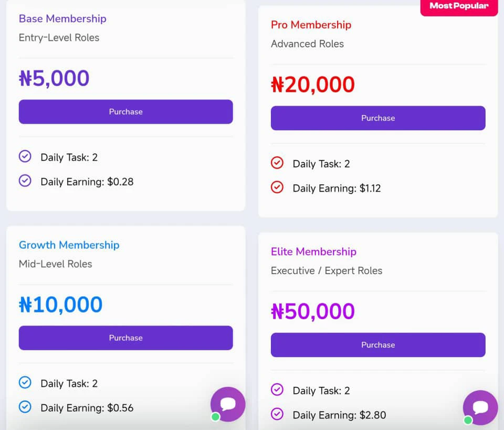Buy the Growth Membership with Purchase button
504x430 pixels.
point(125,338)
